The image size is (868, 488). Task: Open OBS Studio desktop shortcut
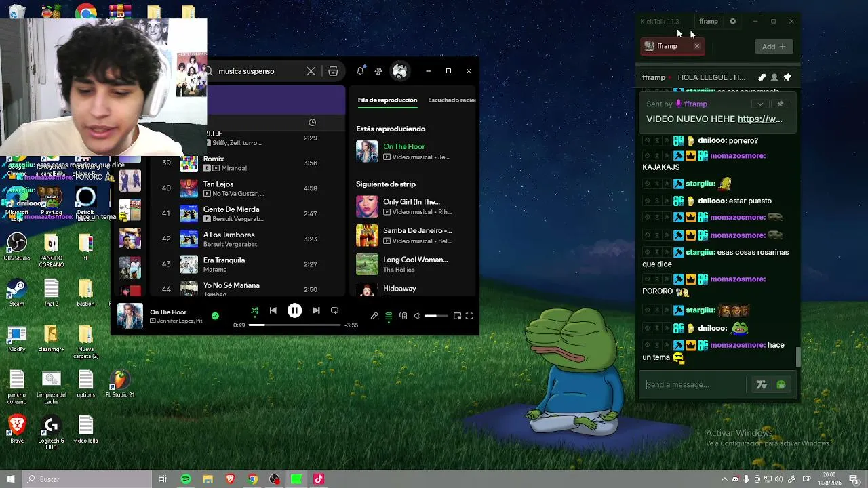click(17, 247)
